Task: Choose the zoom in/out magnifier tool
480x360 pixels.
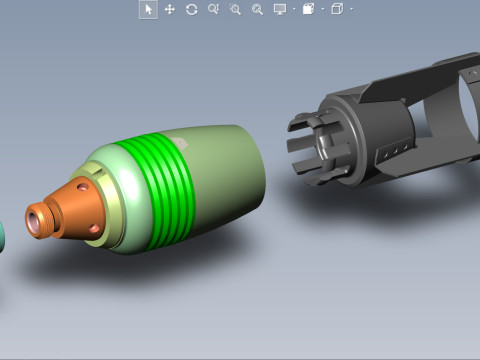Action: (213, 9)
